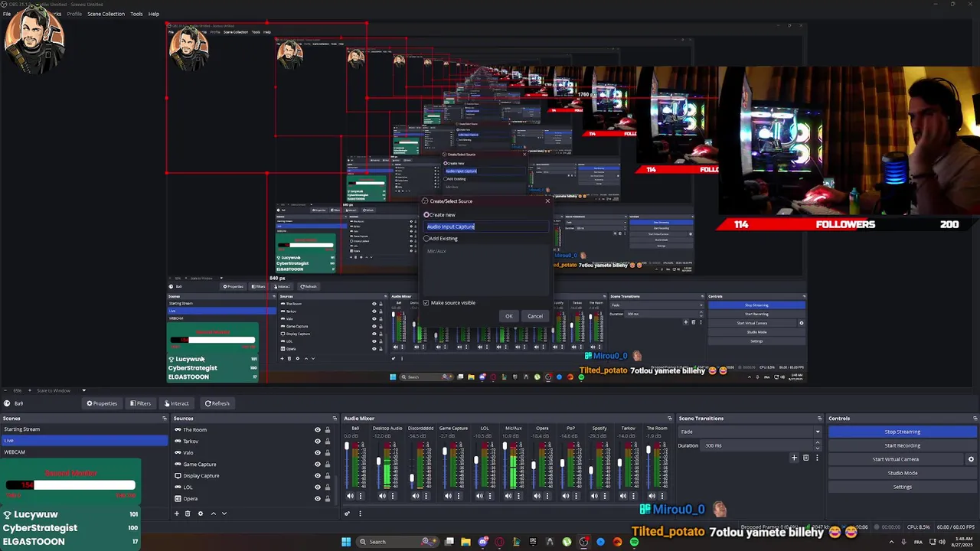Move selected source down
Viewport: 980px width, 551px height.
click(x=224, y=514)
